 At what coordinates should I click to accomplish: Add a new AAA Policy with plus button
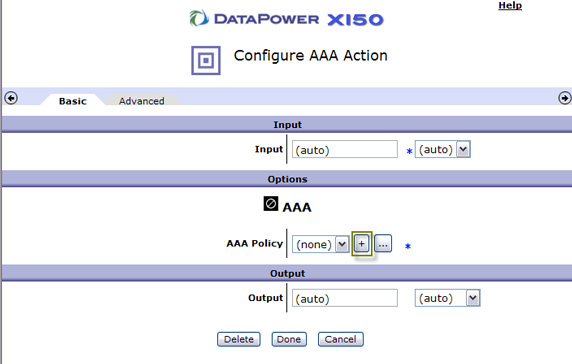361,244
